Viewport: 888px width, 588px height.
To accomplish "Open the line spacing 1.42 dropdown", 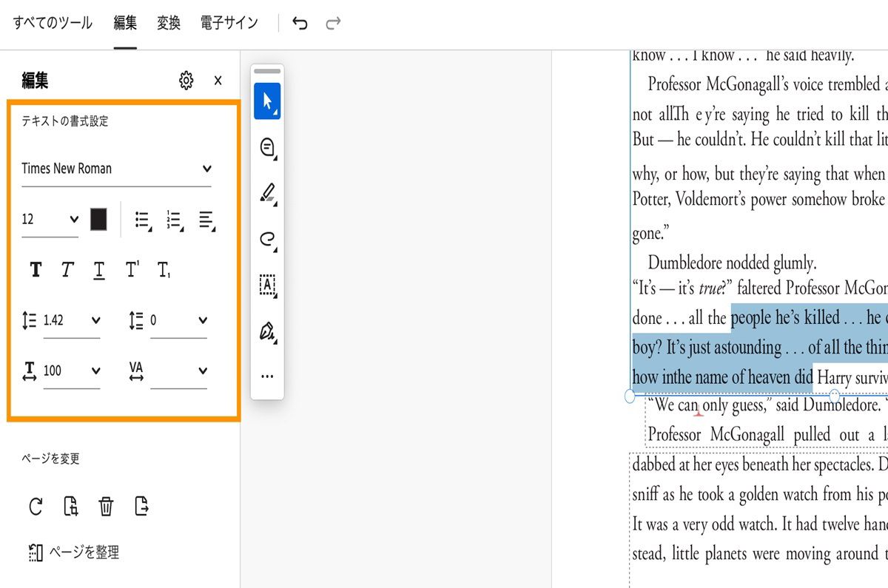I will pyautogui.click(x=72, y=320).
